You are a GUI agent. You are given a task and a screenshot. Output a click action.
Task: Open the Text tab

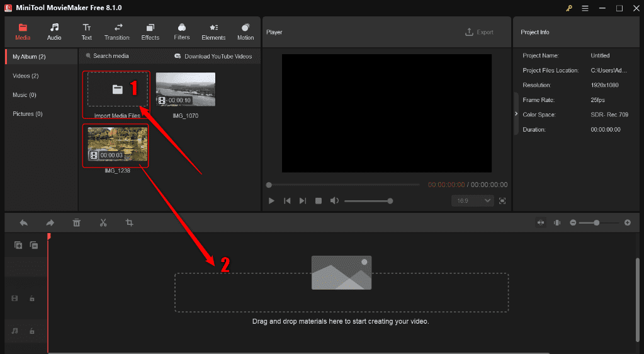tap(87, 32)
